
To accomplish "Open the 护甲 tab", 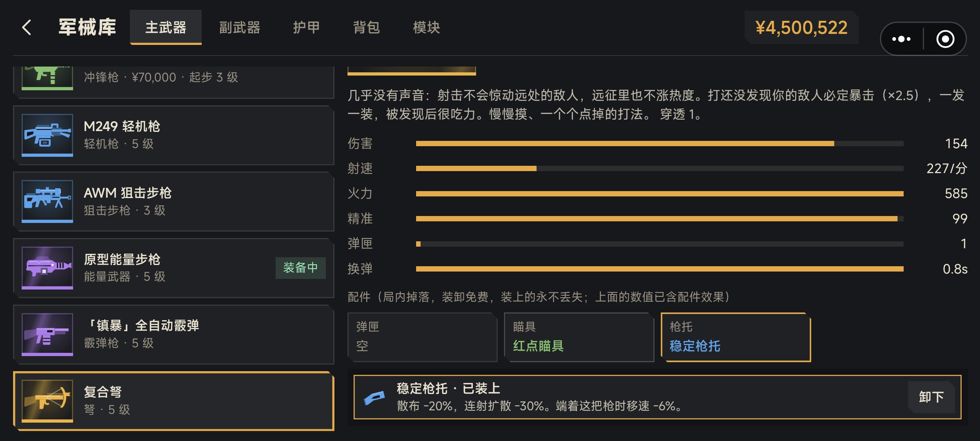I will tap(306, 27).
